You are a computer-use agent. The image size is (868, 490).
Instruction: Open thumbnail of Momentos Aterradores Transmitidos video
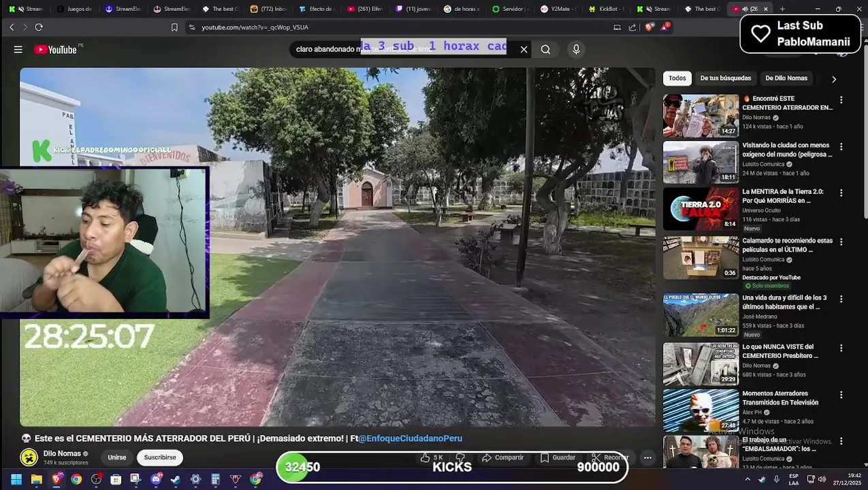tap(701, 410)
